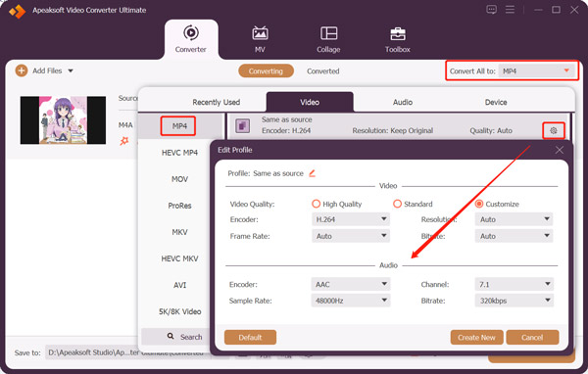Select the High Quality radio button

(317, 204)
